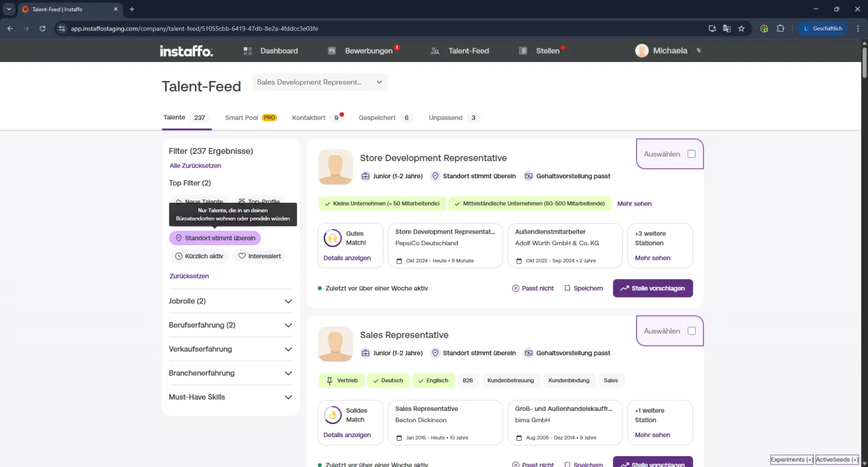Open the browser translate icon

coord(727,28)
